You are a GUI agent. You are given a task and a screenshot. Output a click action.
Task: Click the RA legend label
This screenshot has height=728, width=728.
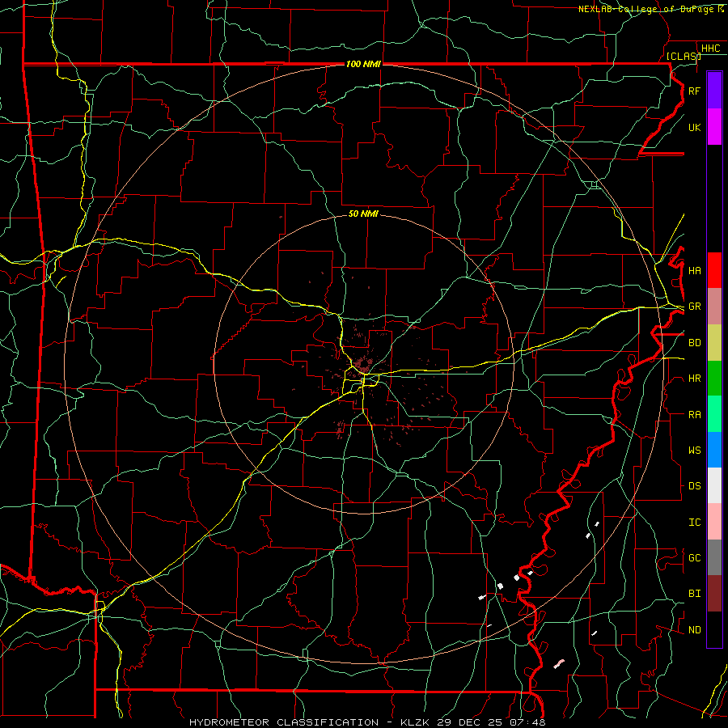click(694, 415)
